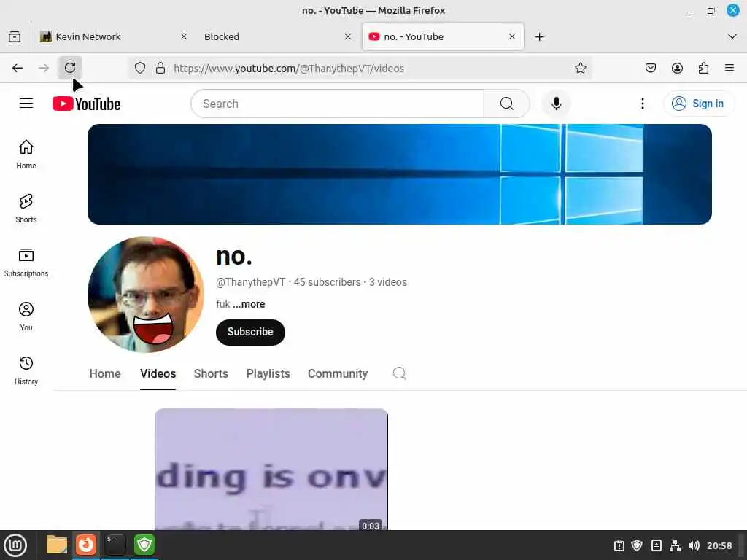
Task: Open You section in sidebar
Action: [x=26, y=316]
